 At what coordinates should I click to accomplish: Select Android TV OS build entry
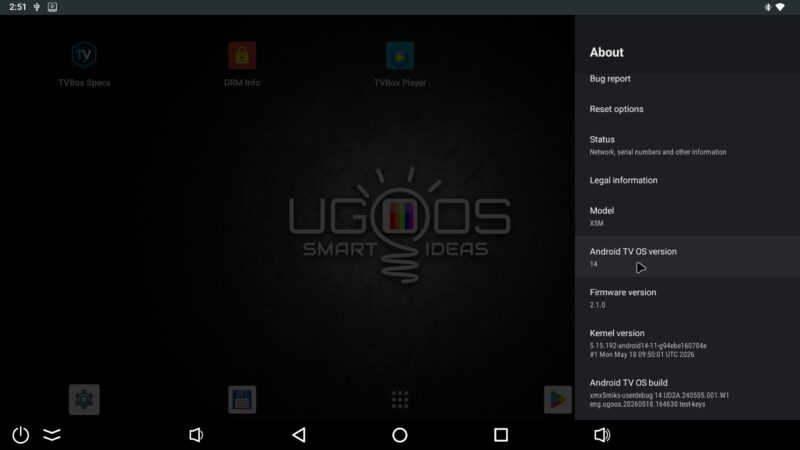tap(687, 393)
